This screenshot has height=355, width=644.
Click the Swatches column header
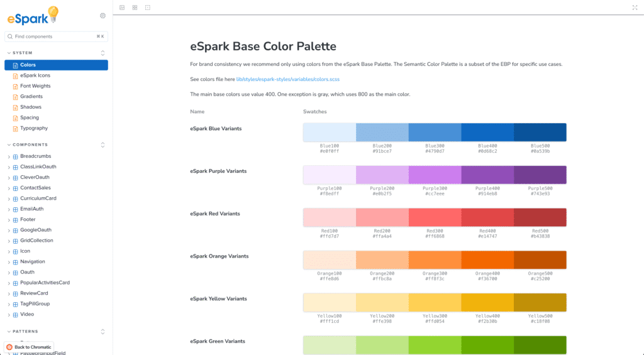click(x=314, y=112)
